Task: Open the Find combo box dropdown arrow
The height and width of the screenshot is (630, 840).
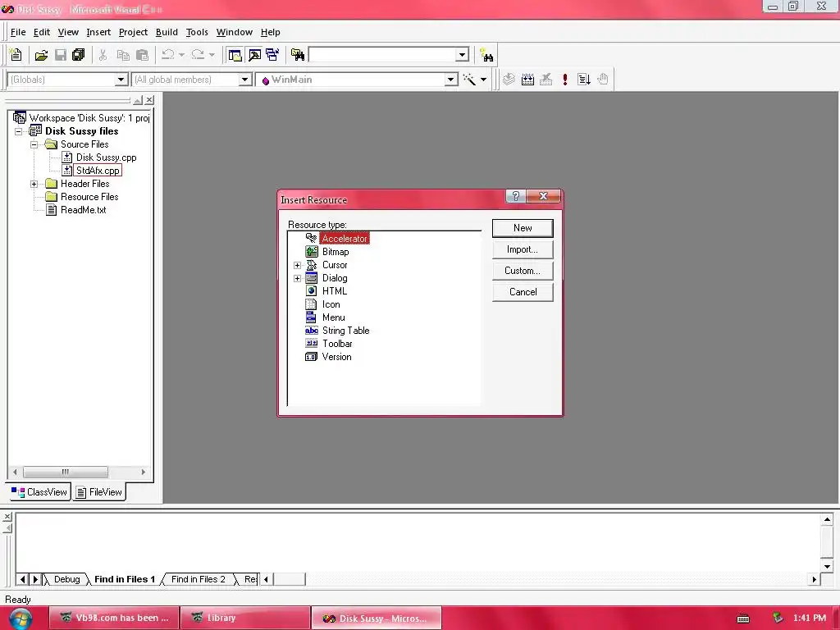Action: [x=463, y=55]
